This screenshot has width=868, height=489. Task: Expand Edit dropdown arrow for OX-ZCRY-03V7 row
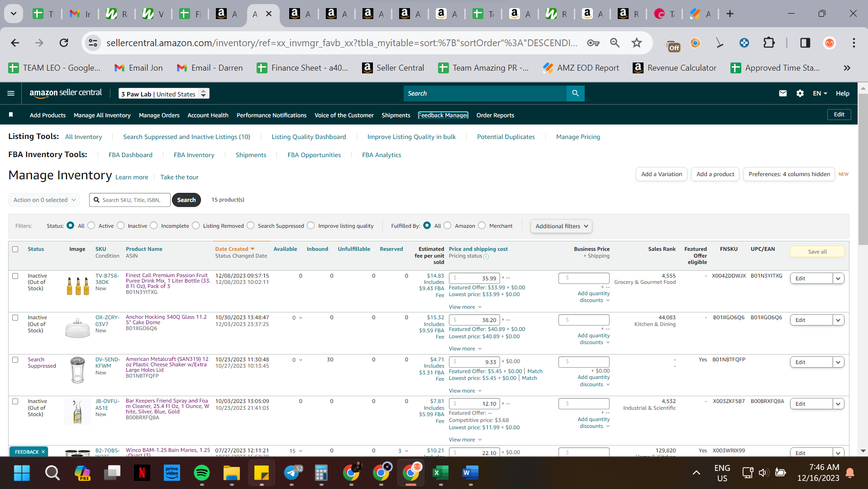pyautogui.click(x=838, y=320)
